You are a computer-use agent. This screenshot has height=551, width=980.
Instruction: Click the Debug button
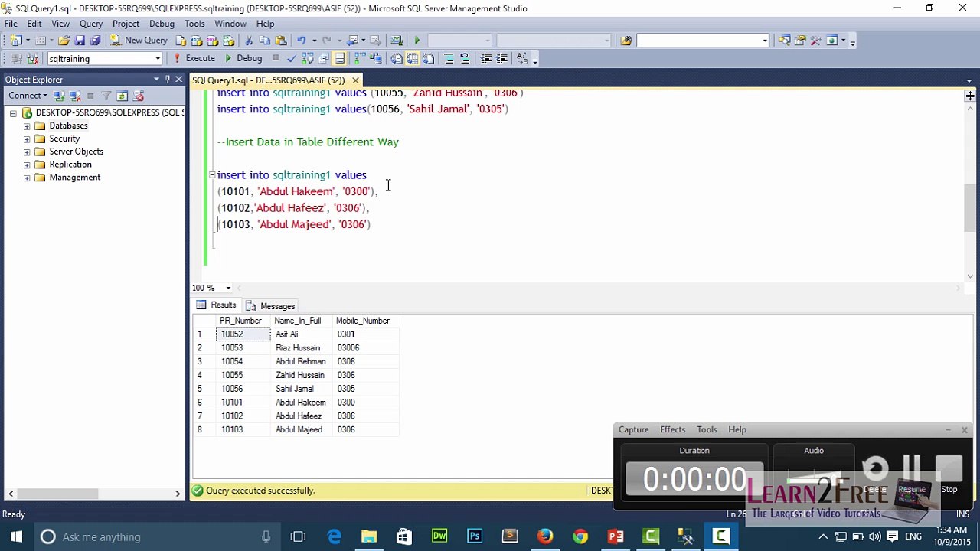(x=243, y=58)
